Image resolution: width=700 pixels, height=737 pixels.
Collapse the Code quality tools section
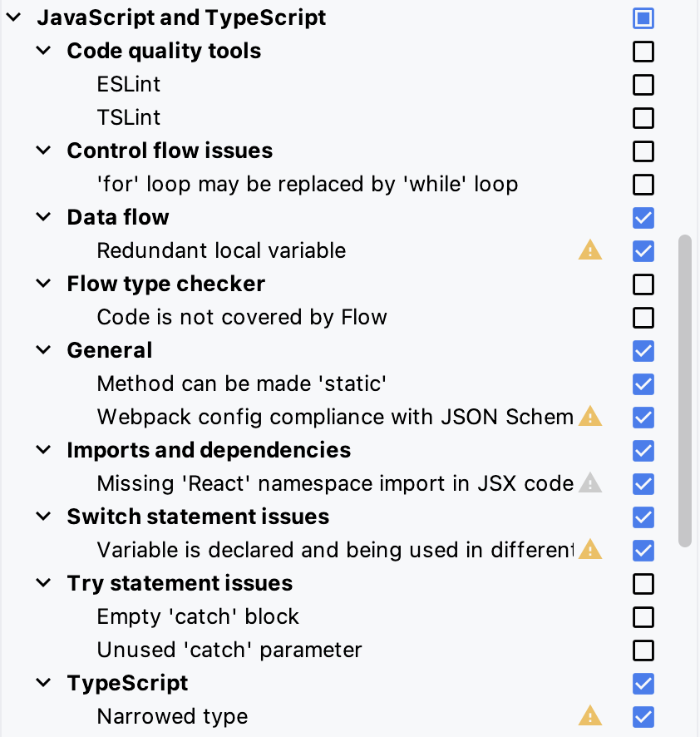tap(43, 52)
